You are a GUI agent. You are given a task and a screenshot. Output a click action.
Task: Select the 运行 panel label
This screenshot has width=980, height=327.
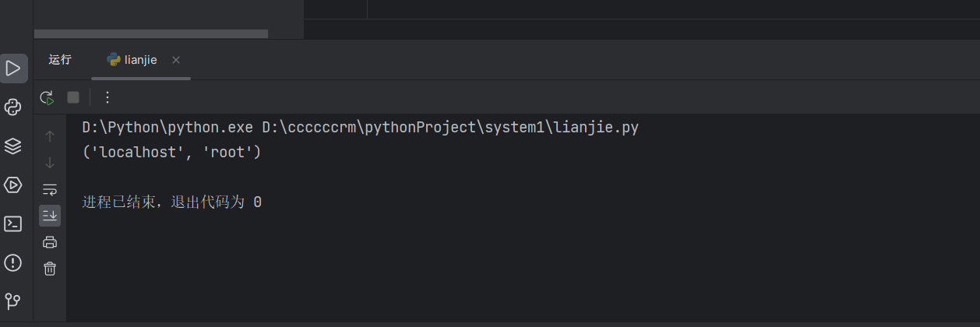[x=60, y=60]
